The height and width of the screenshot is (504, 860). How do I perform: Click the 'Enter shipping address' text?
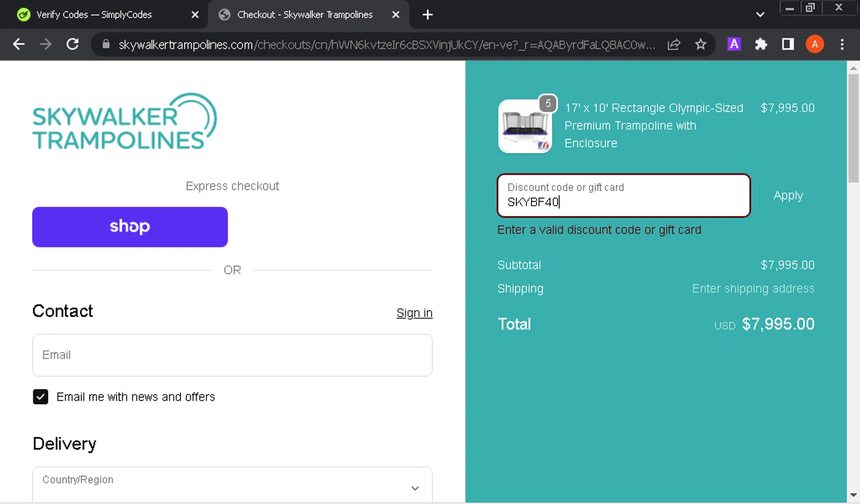point(753,289)
